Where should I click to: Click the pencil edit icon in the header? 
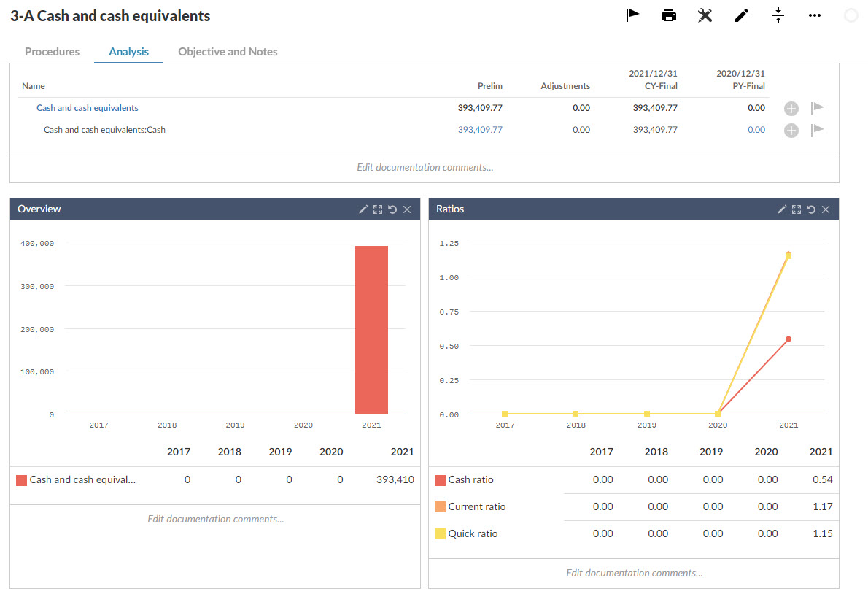coord(741,15)
